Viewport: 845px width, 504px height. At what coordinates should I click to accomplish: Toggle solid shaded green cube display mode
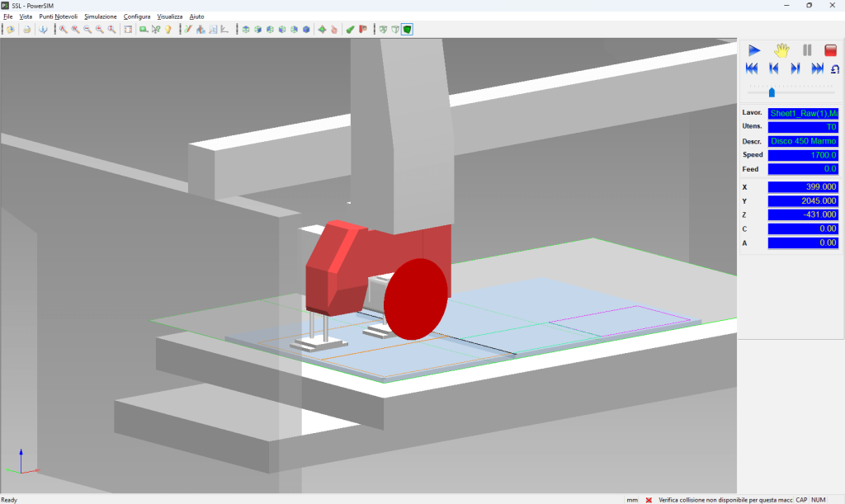point(408,30)
